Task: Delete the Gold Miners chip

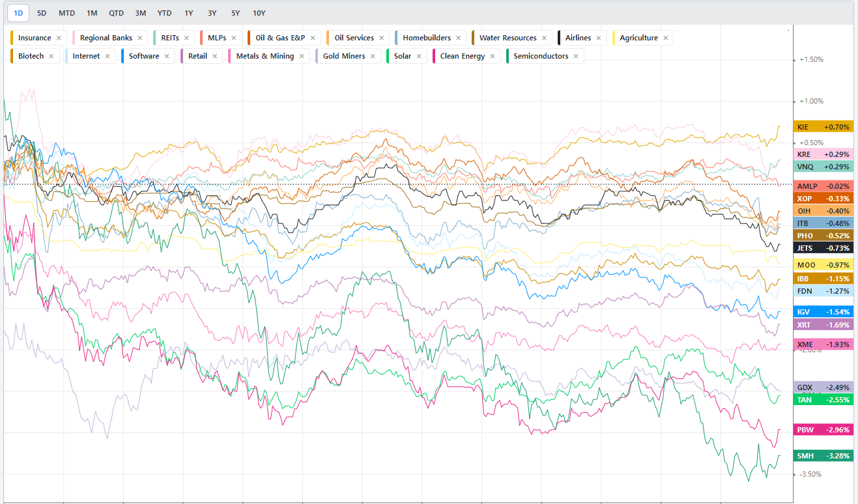Action: (373, 56)
